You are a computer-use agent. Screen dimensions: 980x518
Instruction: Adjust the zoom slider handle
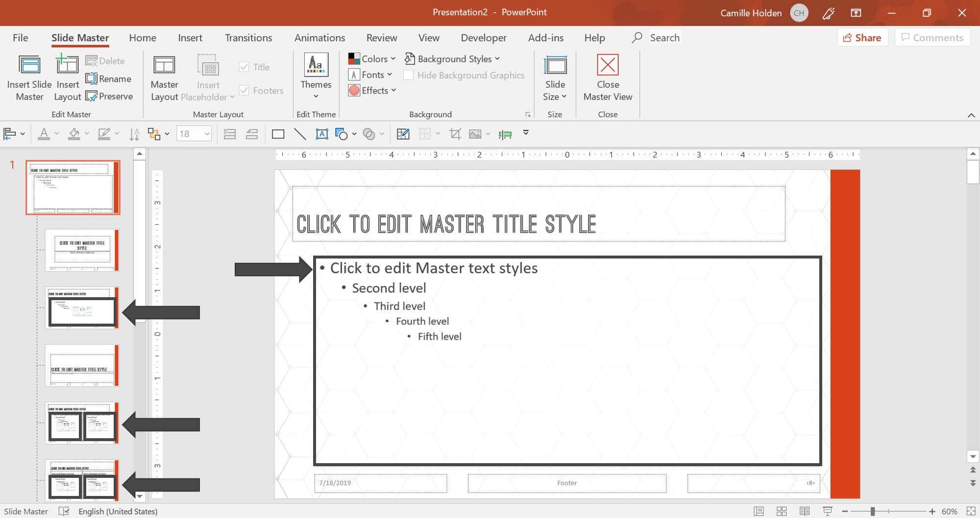tap(872, 511)
